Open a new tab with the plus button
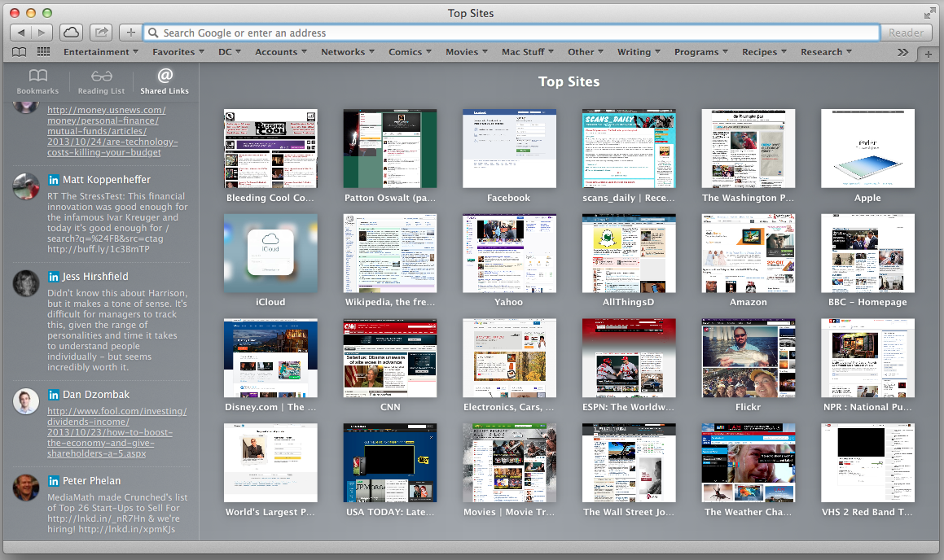The height and width of the screenshot is (560, 944). point(928,55)
